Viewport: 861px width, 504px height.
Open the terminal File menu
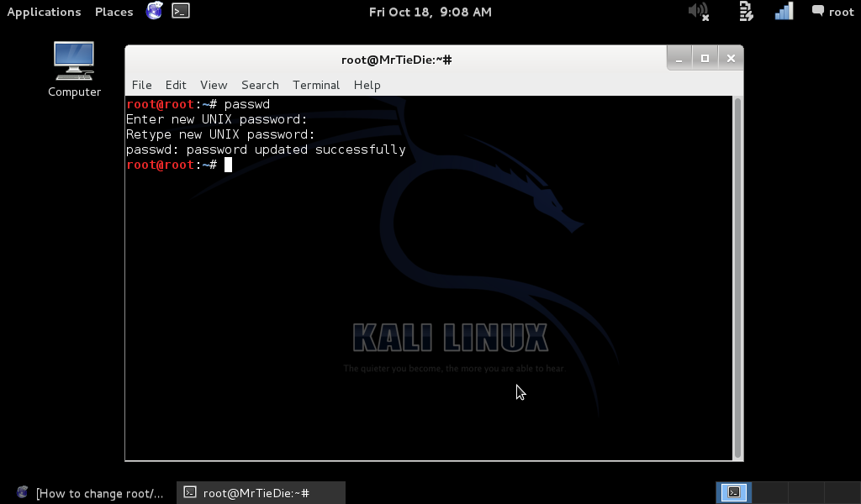tap(141, 85)
